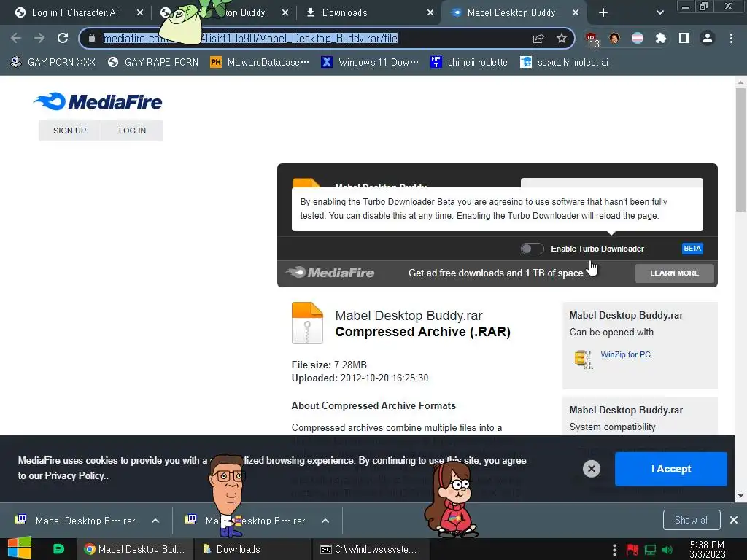The height and width of the screenshot is (560, 747).
Task: Accept cookies with I Accept
Action: tap(671, 469)
